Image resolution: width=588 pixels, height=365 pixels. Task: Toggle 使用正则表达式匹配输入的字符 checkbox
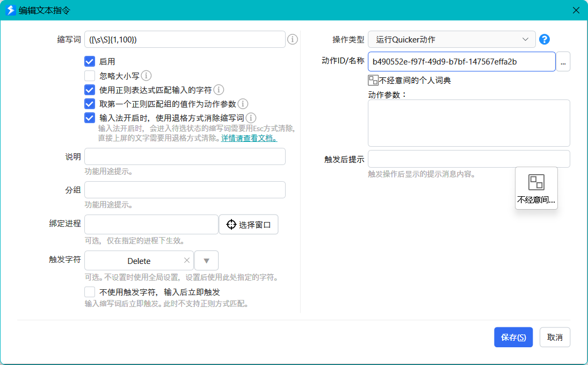tap(90, 90)
